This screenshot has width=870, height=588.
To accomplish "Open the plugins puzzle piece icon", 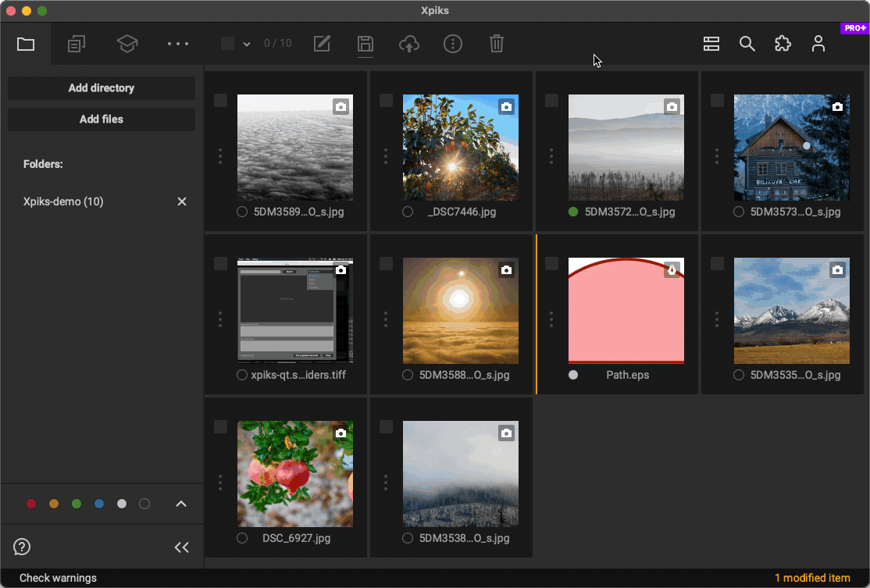I will [783, 44].
